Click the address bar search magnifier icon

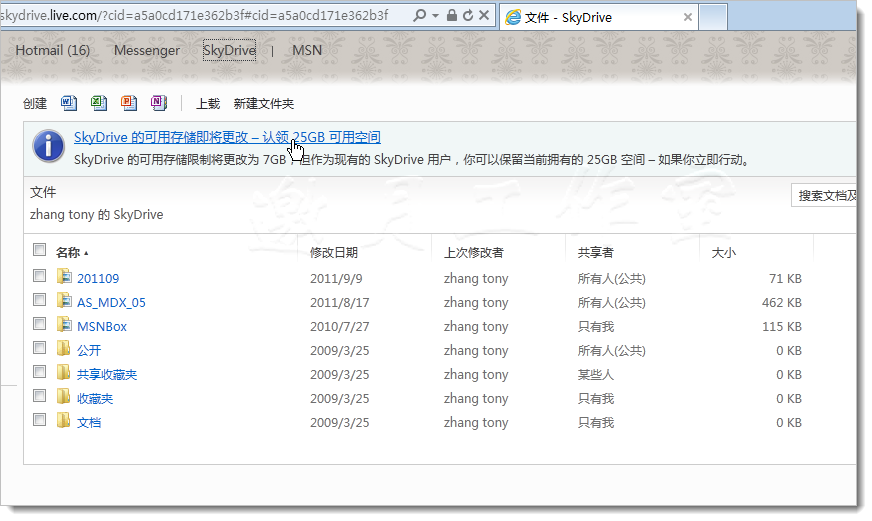(419, 15)
